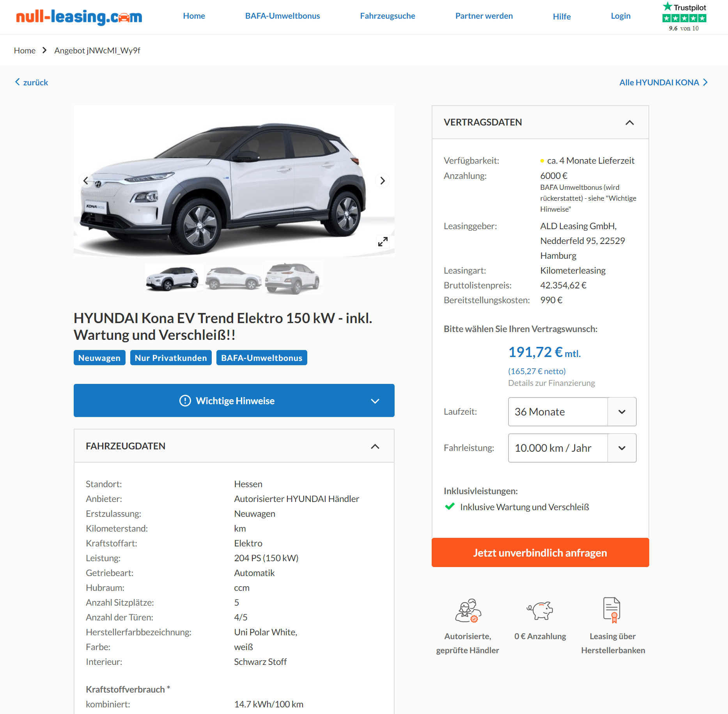
Task: Open the BAFA-Umweltbonus menu item
Action: click(282, 16)
